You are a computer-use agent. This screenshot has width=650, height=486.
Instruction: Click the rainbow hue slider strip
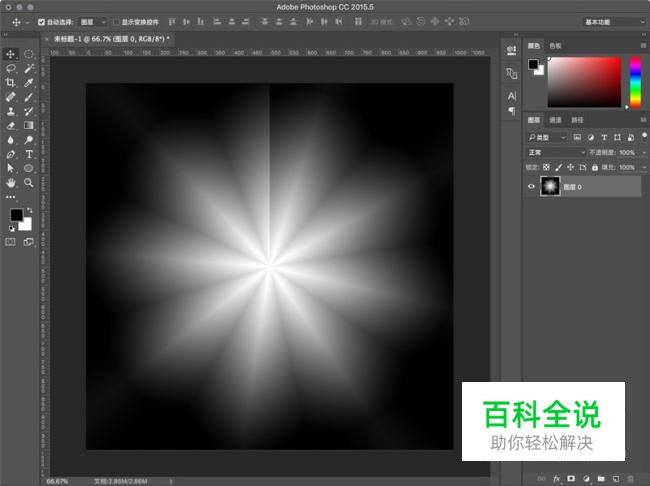tap(633, 80)
